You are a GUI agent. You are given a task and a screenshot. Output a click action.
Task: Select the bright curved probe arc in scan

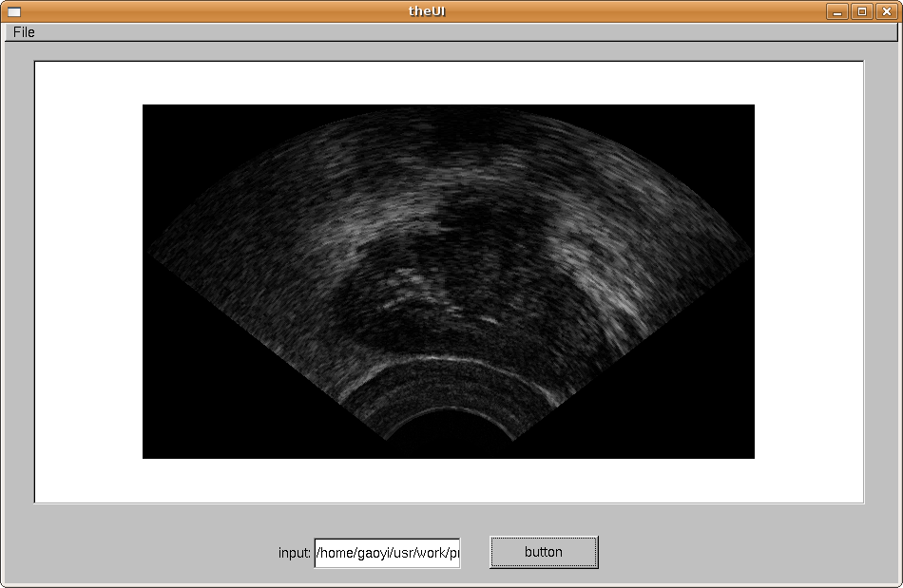pyautogui.click(x=437, y=360)
